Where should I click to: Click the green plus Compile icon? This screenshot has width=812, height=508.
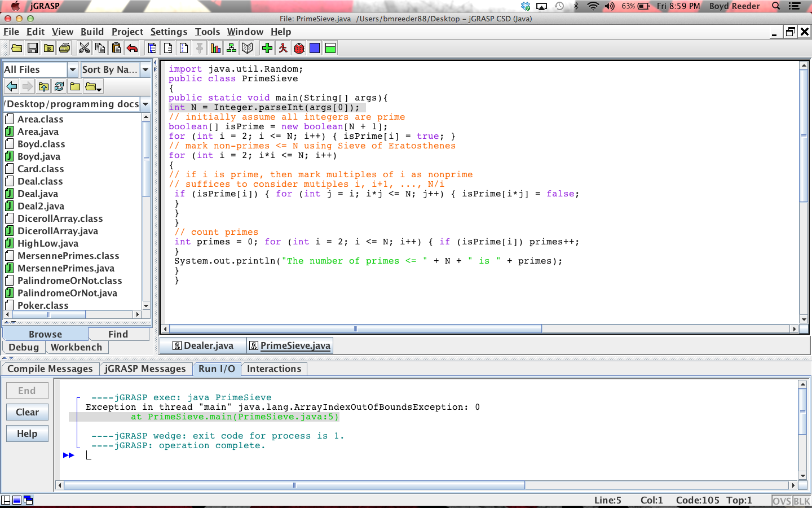click(x=267, y=48)
